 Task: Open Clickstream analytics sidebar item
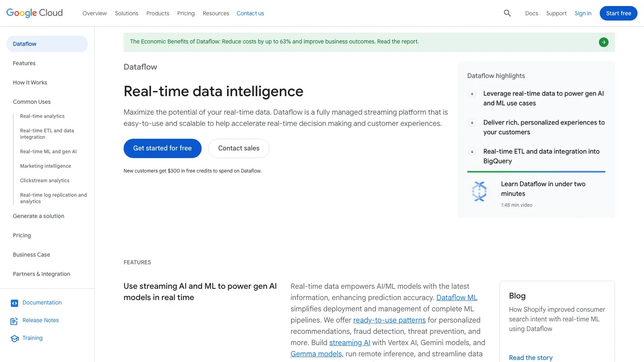(45, 181)
